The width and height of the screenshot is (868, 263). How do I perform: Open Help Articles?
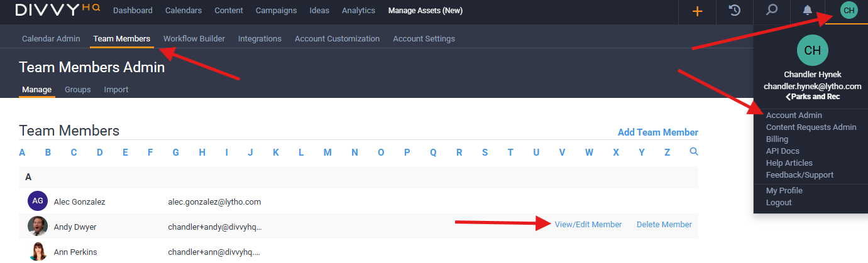(x=789, y=163)
